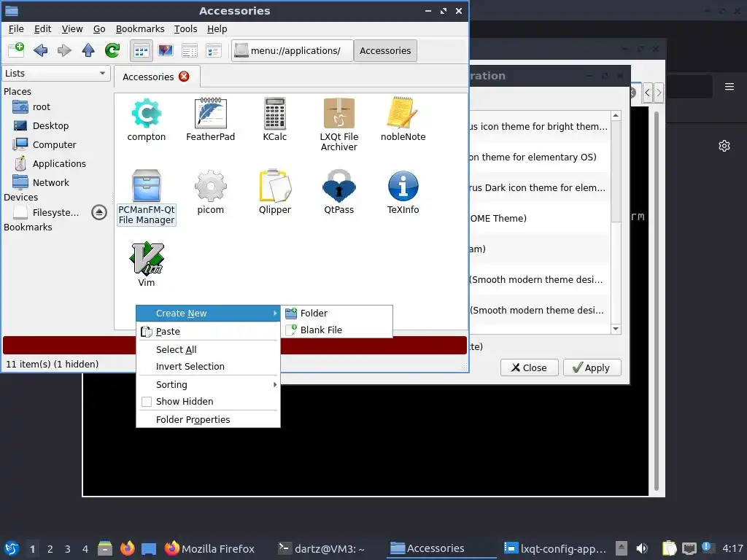Click the New Tab toolbar icon
This screenshot has height=560, width=747.
(17, 50)
